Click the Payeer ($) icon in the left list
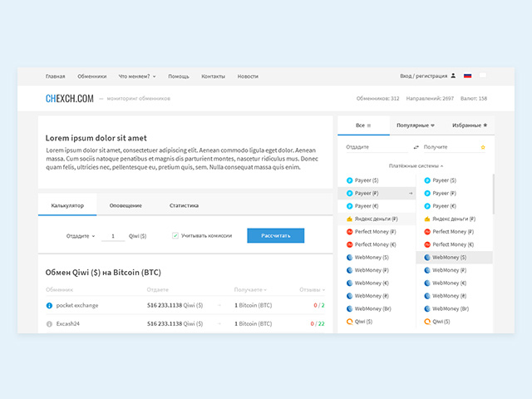The height and width of the screenshot is (399, 532). 349,180
